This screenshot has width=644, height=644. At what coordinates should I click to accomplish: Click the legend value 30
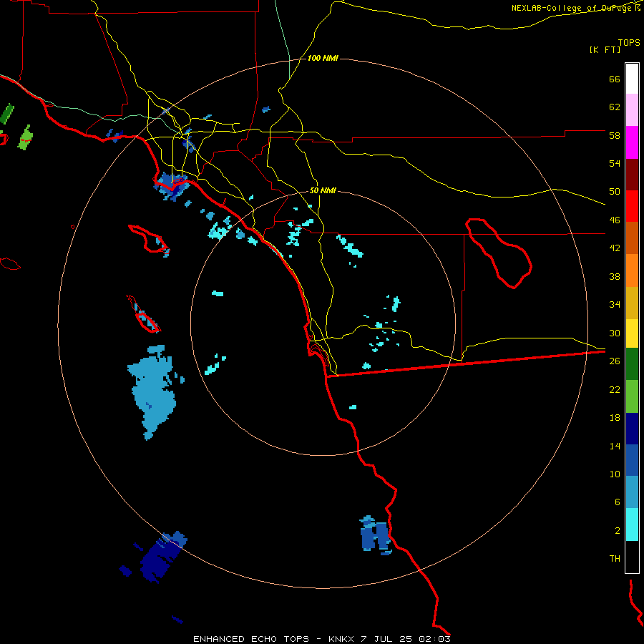615,333
